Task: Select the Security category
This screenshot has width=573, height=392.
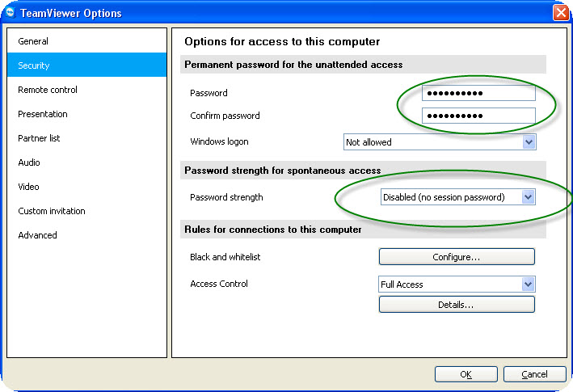Action: tap(34, 65)
